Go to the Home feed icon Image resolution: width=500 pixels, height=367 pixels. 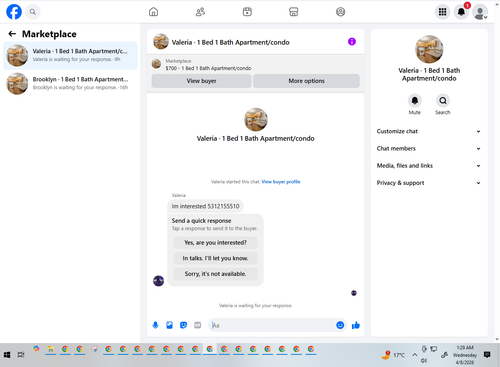coord(153,12)
